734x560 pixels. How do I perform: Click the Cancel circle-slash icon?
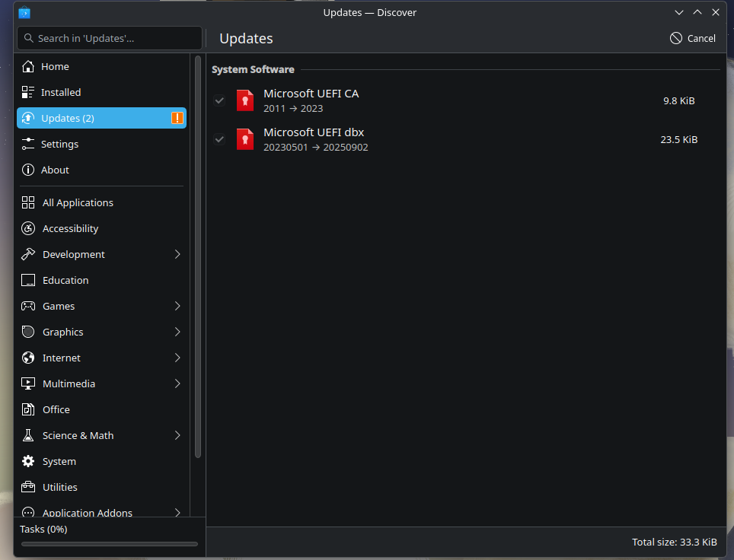[676, 38]
